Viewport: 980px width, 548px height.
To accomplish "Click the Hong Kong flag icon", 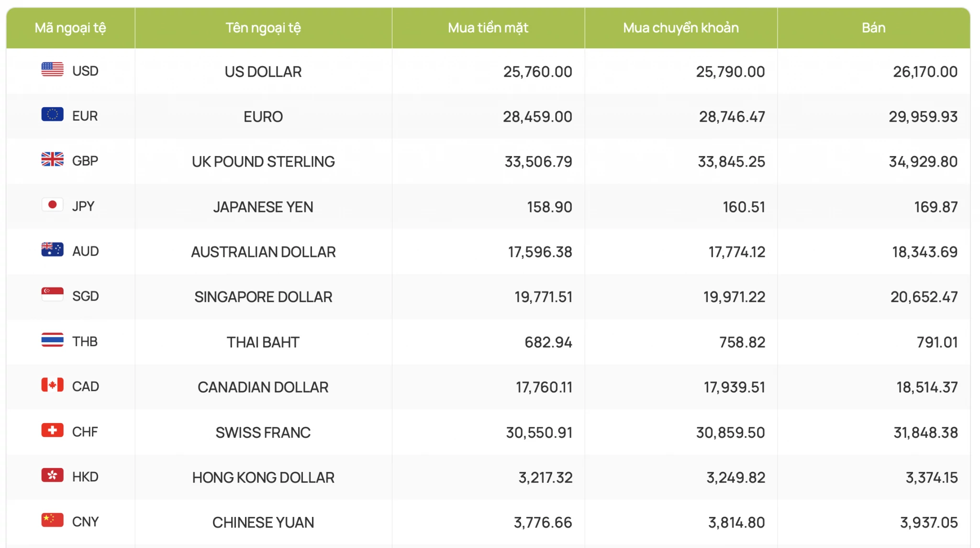I will (52, 475).
